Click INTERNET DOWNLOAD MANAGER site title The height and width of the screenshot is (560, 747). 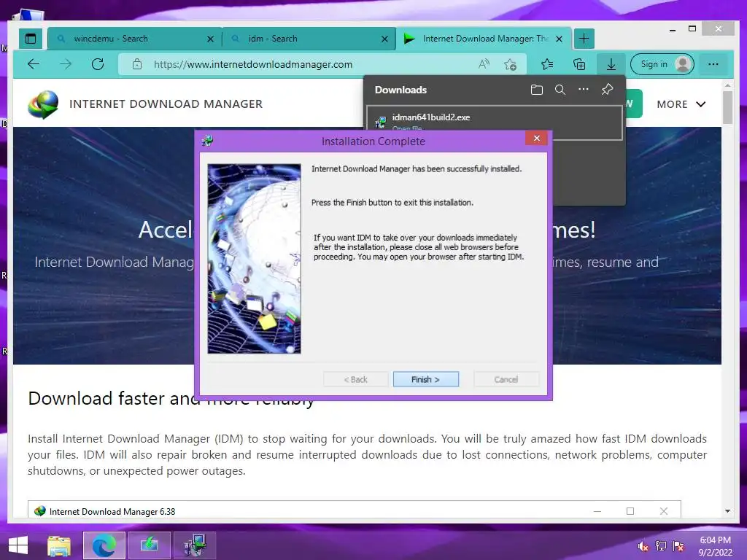coord(166,104)
